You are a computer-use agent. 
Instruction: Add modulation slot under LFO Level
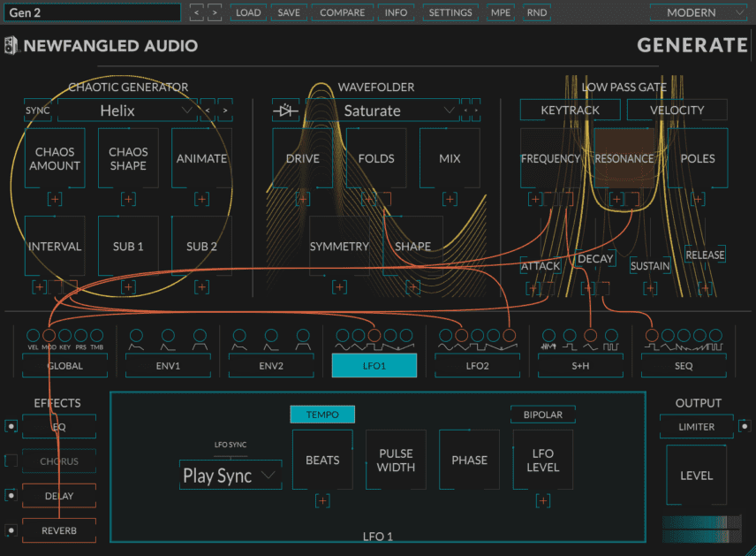tap(543, 501)
